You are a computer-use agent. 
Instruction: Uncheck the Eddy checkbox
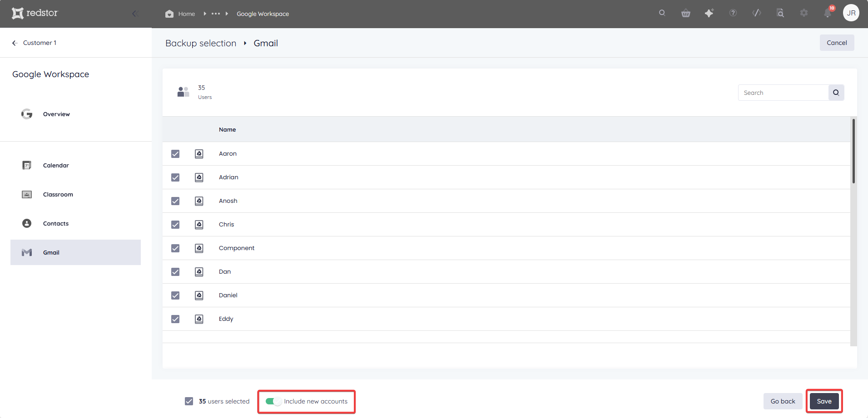(x=175, y=319)
